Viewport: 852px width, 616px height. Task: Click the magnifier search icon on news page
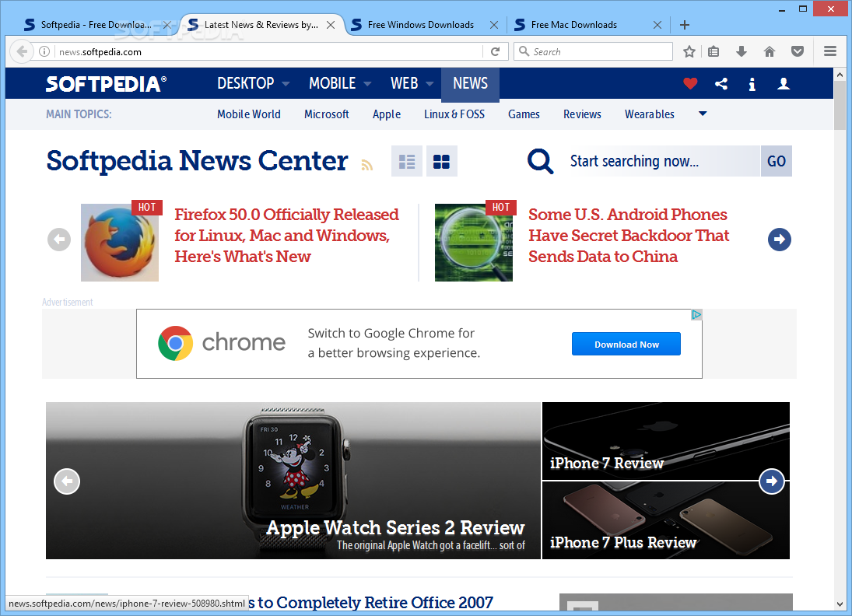coord(540,161)
